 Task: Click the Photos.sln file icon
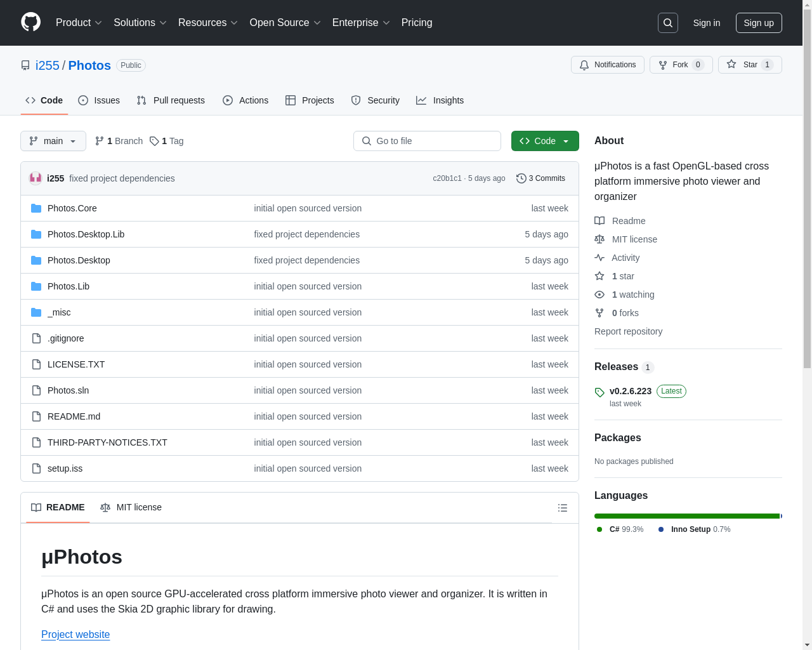(x=36, y=390)
